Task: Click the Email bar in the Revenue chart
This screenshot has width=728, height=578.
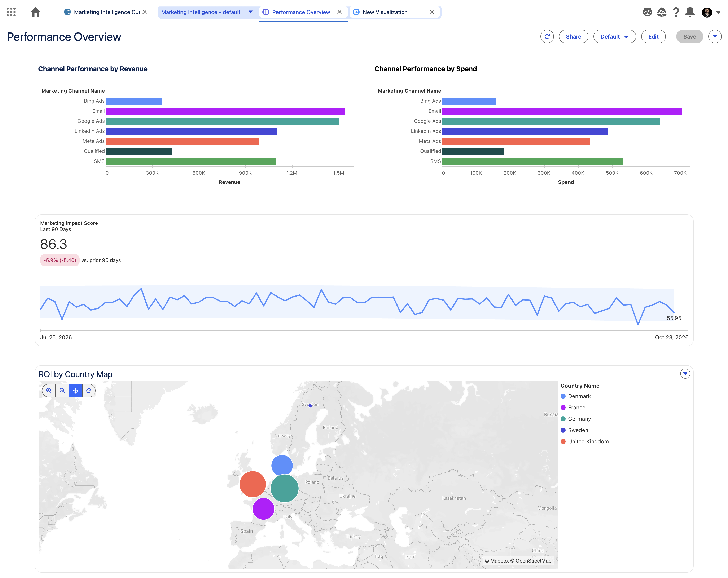Action: pyautogui.click(x=225, y=111)
